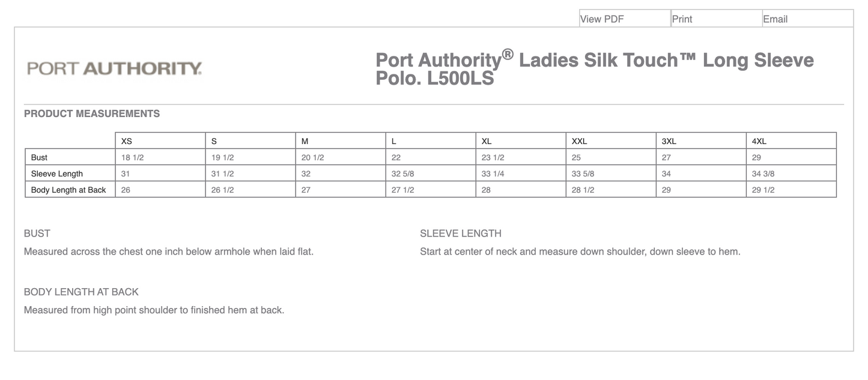
Task: Select the XXL column header
Action: pyautogui.click(x=579, y=140)
